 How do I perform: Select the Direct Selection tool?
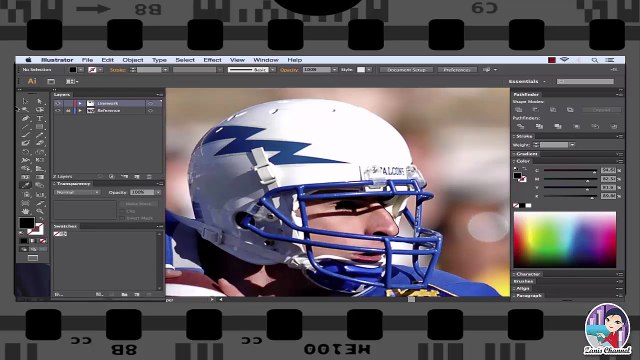[x=40, y=101]
